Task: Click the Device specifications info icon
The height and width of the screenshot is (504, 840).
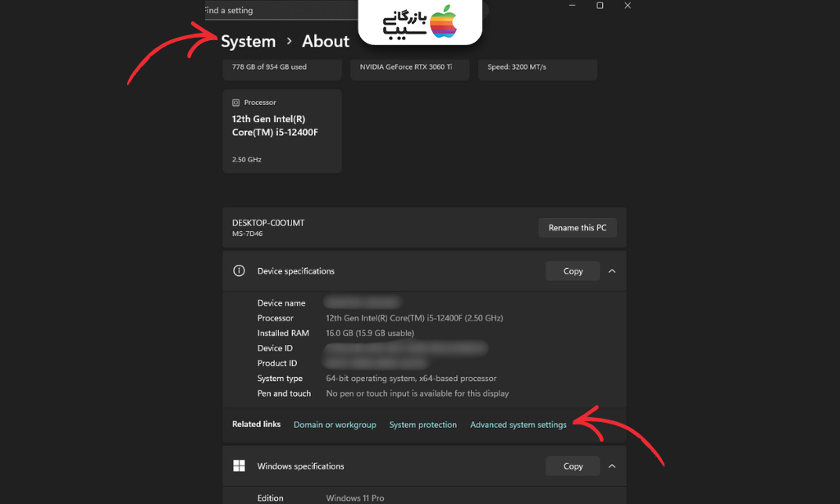Action: [239, 270]
